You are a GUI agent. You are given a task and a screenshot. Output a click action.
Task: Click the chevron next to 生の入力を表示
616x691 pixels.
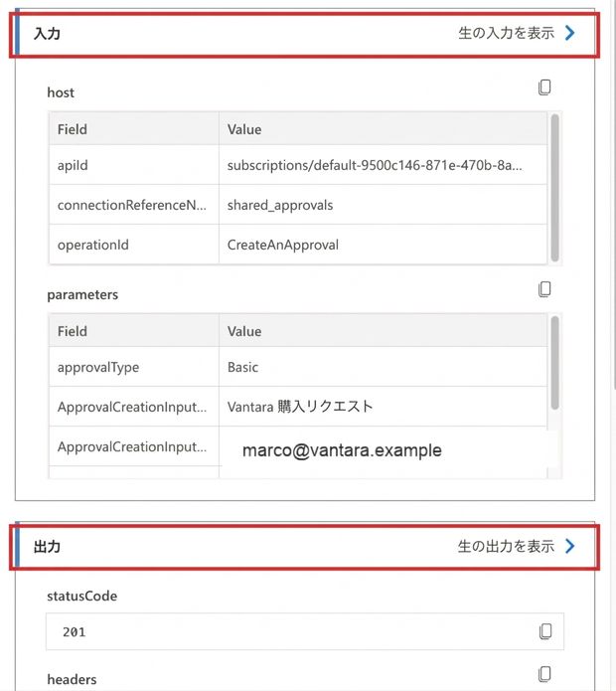(x=569, y=33)
